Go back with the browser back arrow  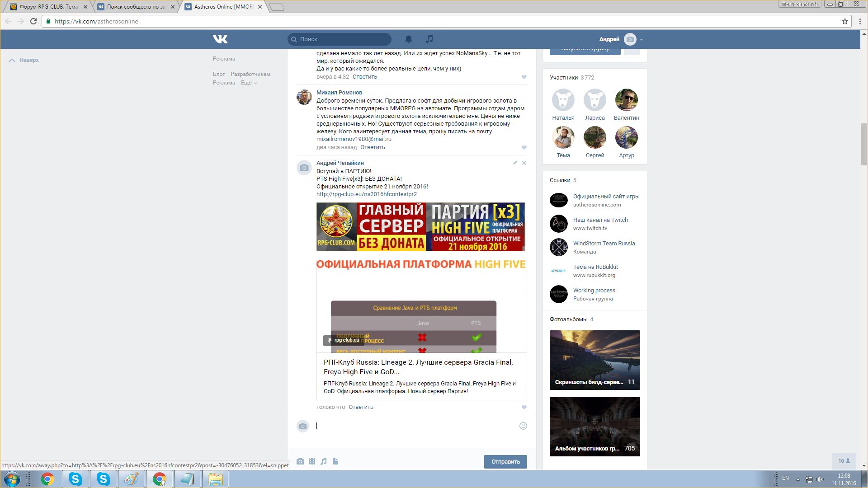pos(8,21)
